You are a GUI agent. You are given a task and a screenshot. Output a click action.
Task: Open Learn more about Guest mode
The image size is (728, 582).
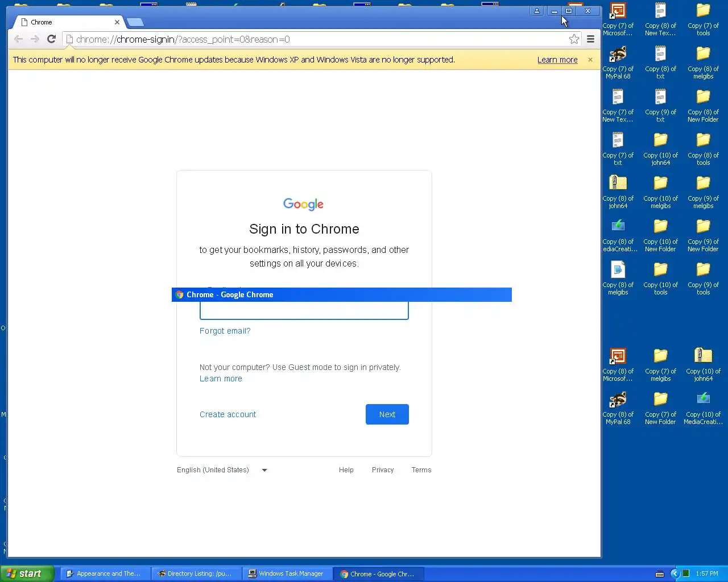coord(221,379)
